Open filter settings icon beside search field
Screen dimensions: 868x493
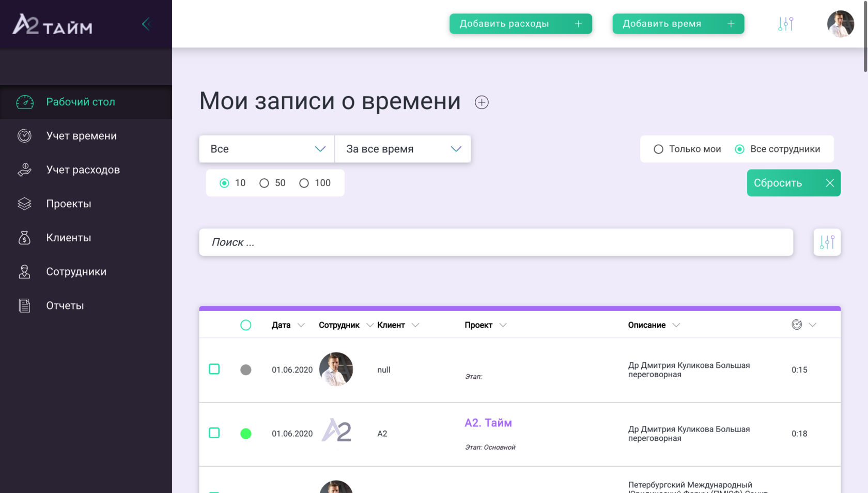coord(827,242)
